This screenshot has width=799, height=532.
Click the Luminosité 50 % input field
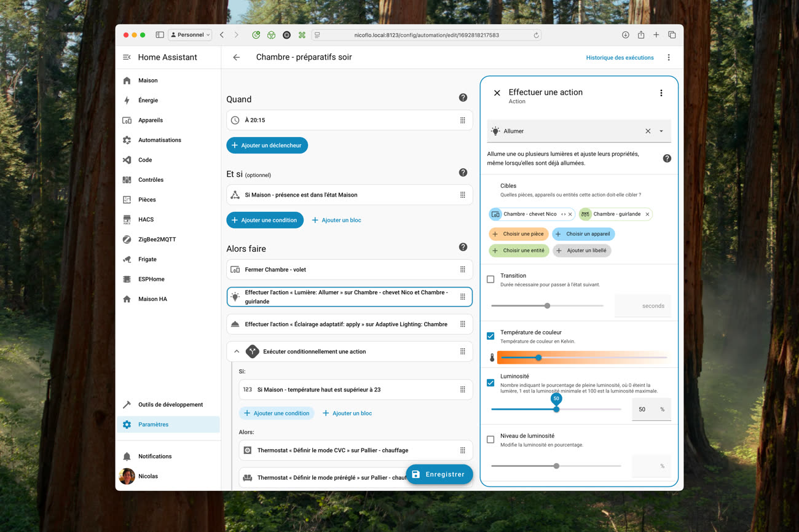pyautogui.click(x=651, y=409)
